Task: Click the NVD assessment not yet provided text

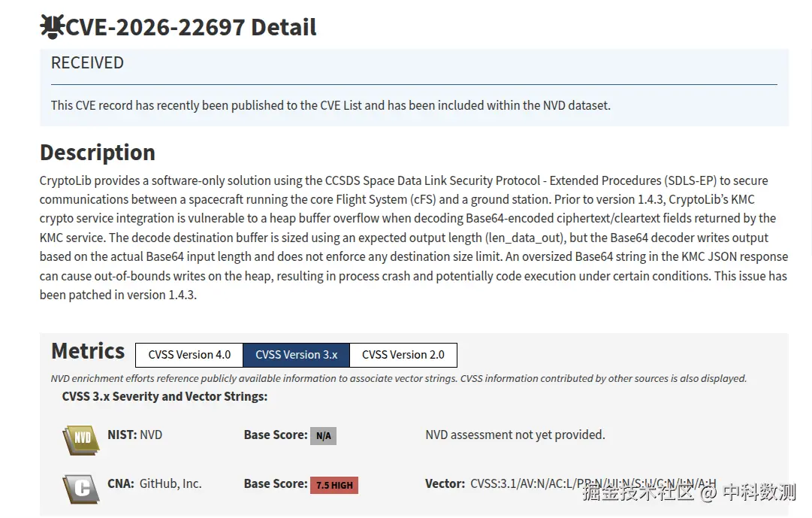Action: pyautogui.click(x=515, y=435)
